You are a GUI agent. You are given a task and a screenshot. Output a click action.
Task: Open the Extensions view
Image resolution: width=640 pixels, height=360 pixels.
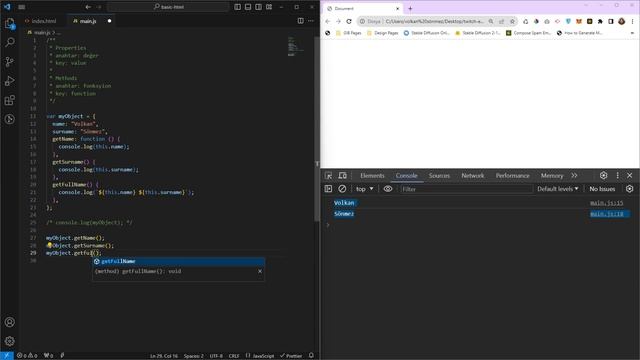click(x=9, y=100)
